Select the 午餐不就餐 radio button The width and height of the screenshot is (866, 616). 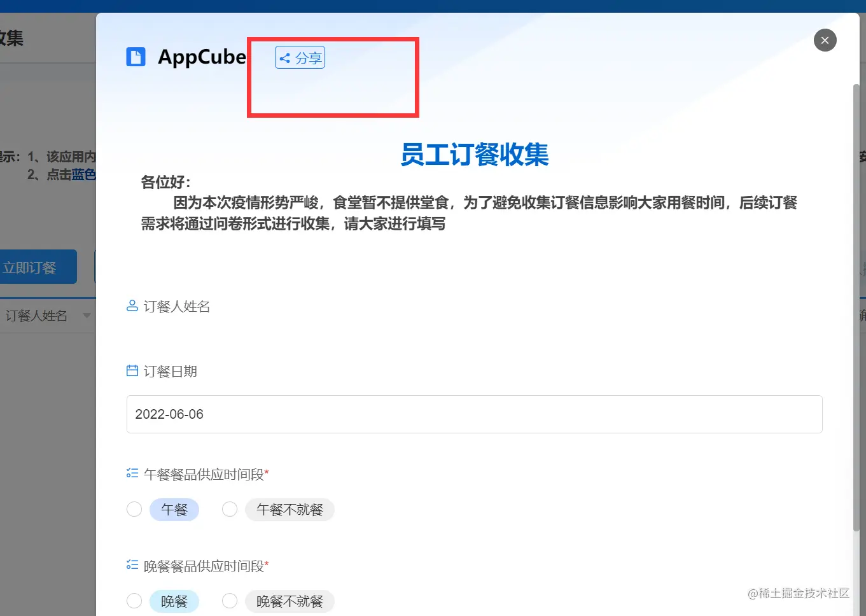pos(230,510)
